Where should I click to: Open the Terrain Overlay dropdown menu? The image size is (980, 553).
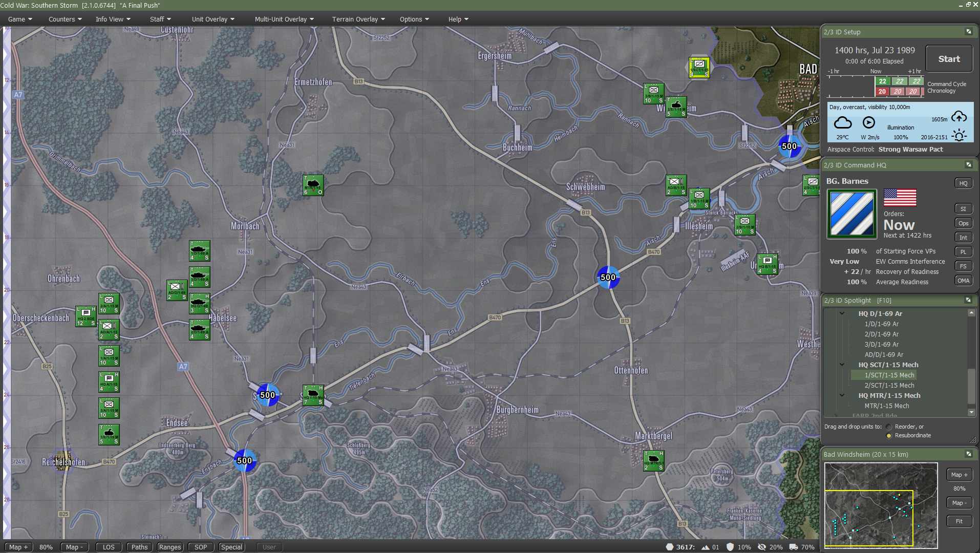358,19
